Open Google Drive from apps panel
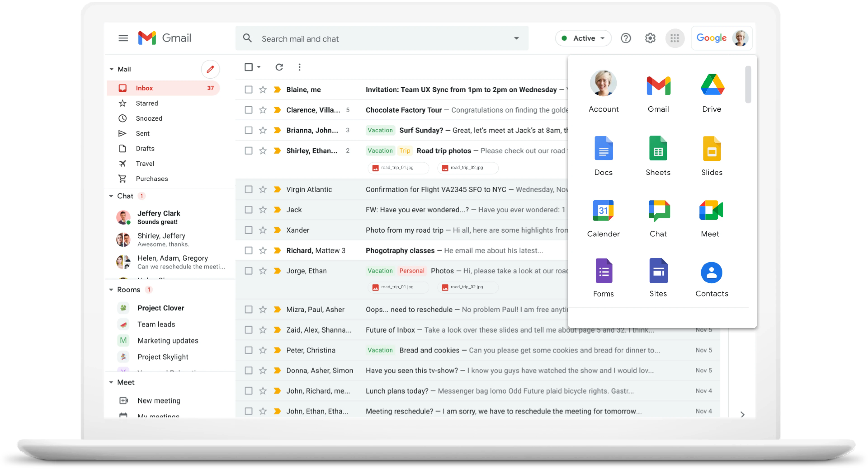 coord(712,85)
